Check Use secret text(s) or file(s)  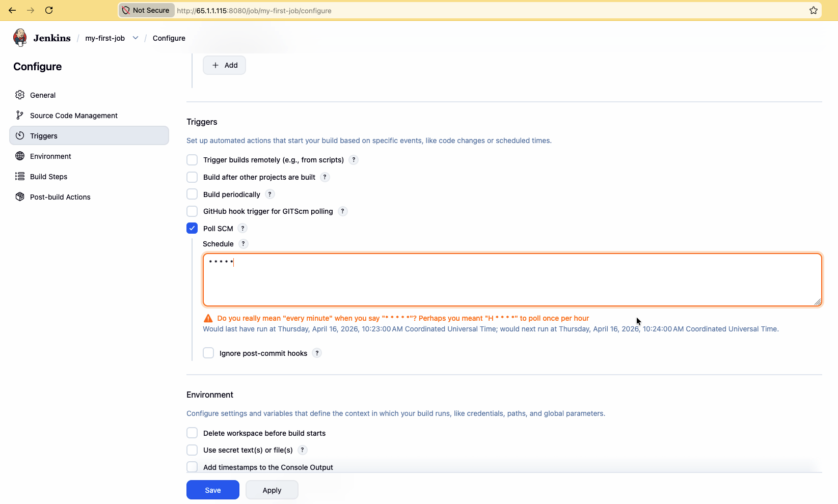coord(192,450)
